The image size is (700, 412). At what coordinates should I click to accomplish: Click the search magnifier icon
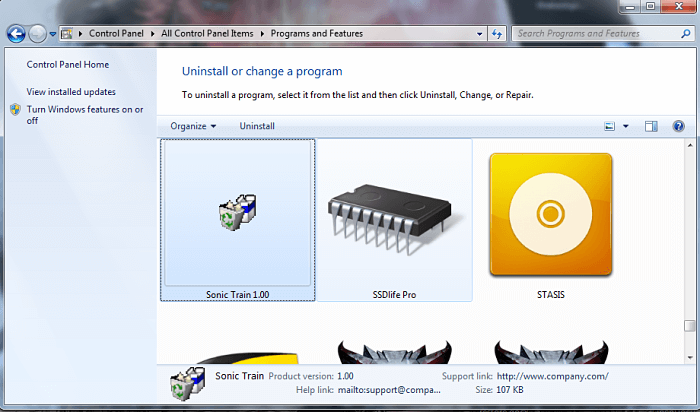pos(686,33)
